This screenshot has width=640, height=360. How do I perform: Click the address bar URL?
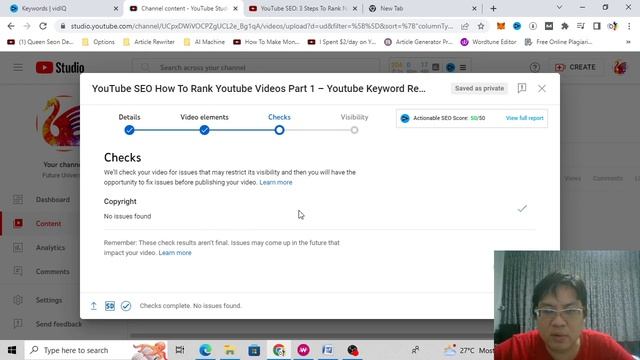point(261,26)
